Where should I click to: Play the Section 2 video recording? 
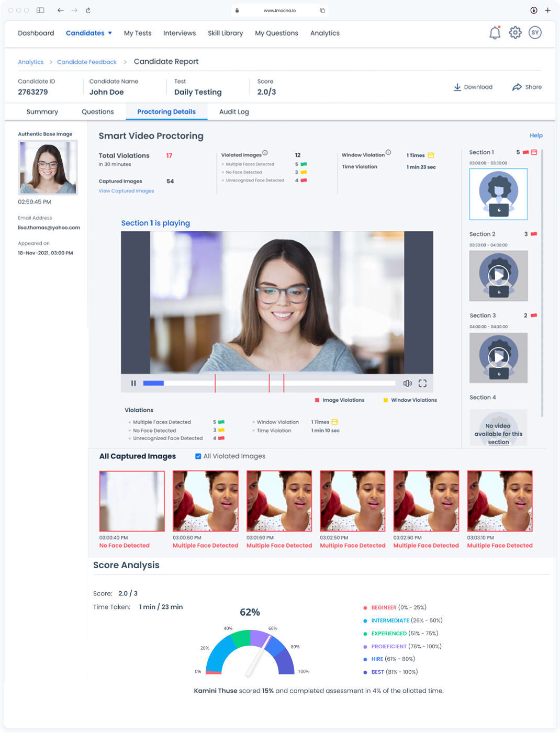(498, 276)
